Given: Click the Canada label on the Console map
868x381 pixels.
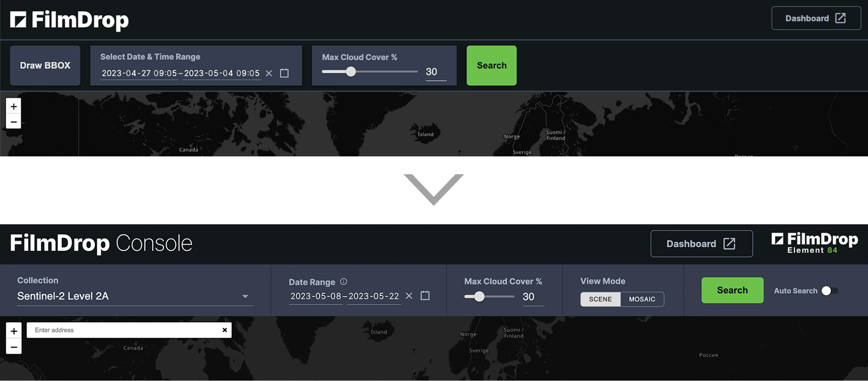Looking at the screenshot, I should coord(133,348).
